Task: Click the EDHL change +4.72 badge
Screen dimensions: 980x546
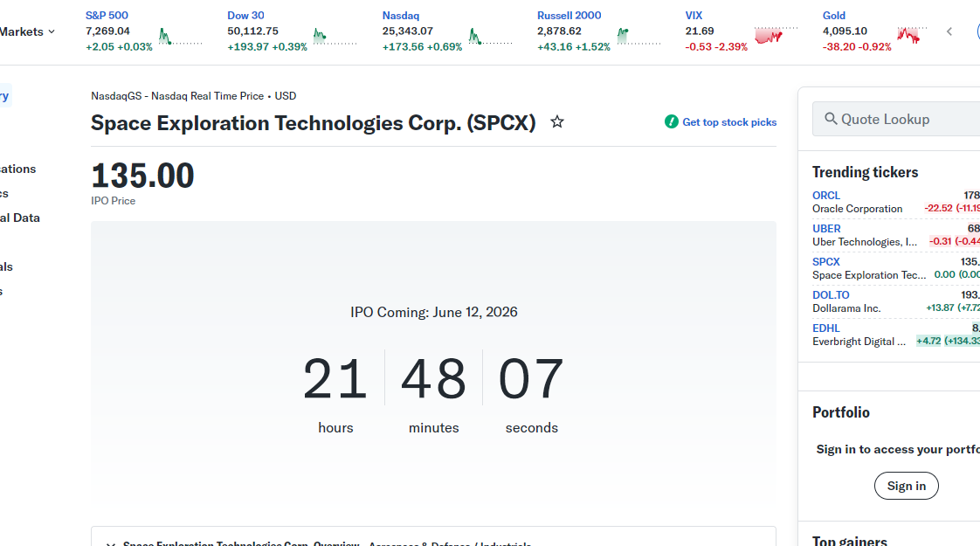Action: pos(928,341)
